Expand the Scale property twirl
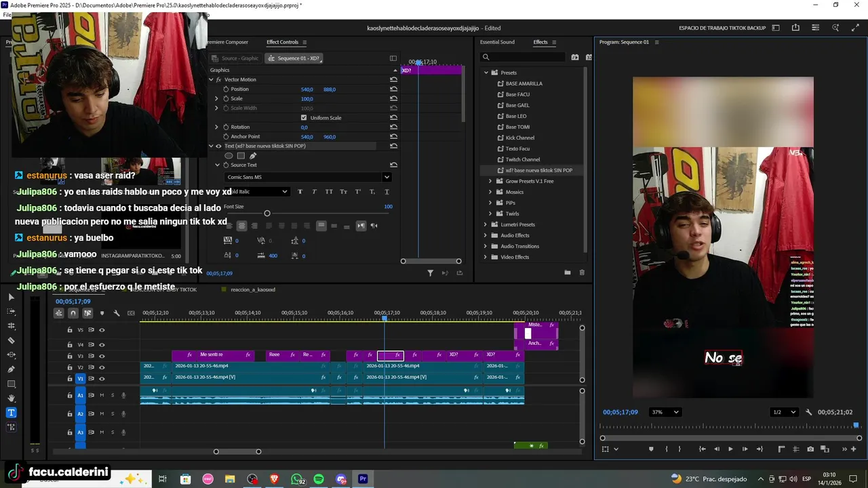 [x=216, y=99]
